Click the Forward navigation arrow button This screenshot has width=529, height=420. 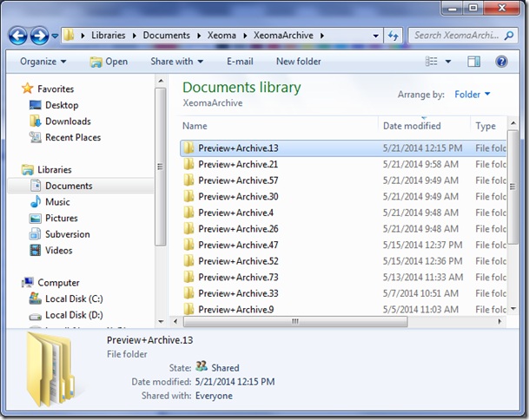pyautogui.click(x=39, y=36)
